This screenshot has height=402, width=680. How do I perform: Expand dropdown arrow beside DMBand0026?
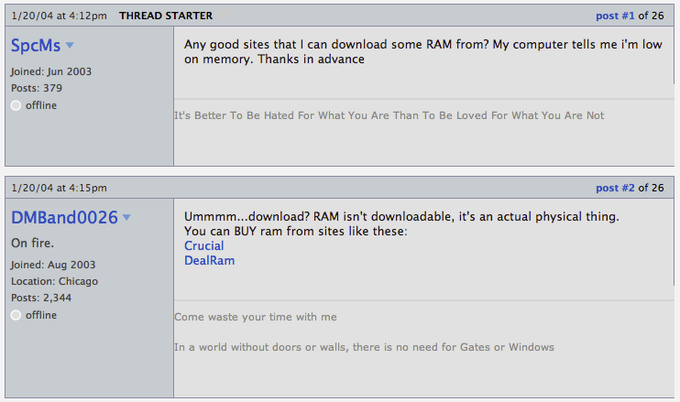pos(126,217)
